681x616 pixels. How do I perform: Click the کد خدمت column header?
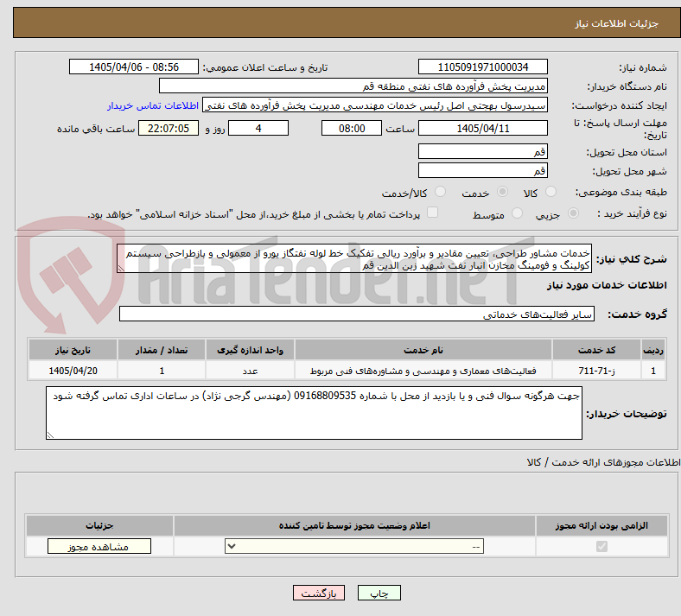[597, 350]
